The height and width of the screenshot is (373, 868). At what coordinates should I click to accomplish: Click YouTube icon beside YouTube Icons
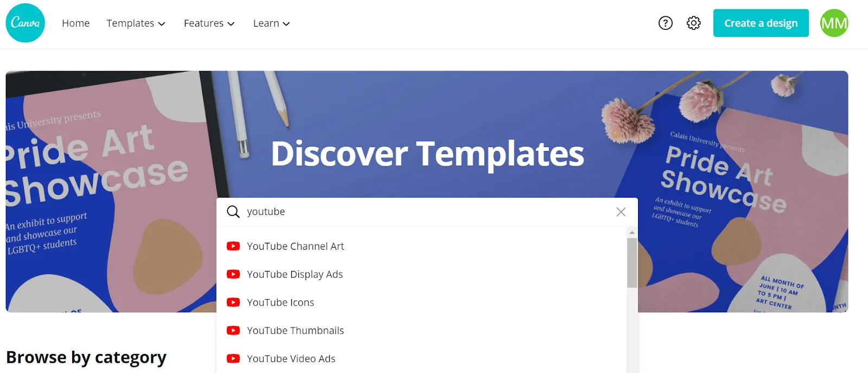coord(233,302)
